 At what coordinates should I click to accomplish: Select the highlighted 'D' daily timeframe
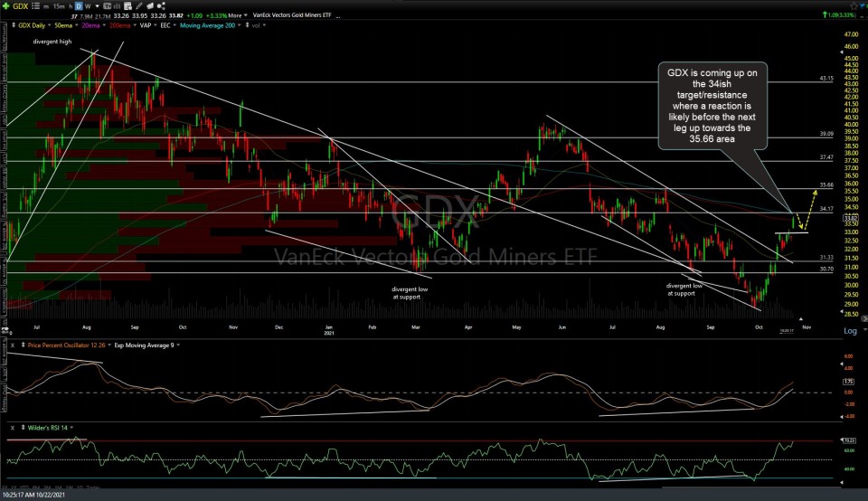79,6
